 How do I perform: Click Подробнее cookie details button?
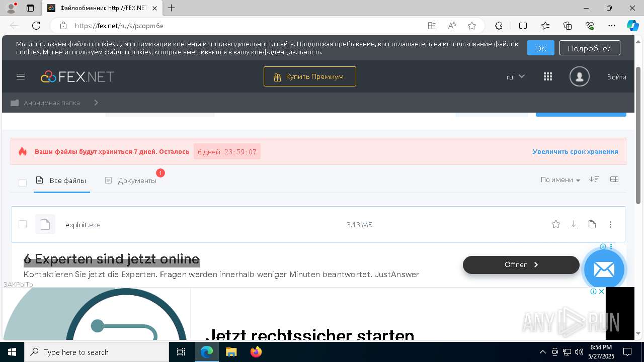coord(590,48)
